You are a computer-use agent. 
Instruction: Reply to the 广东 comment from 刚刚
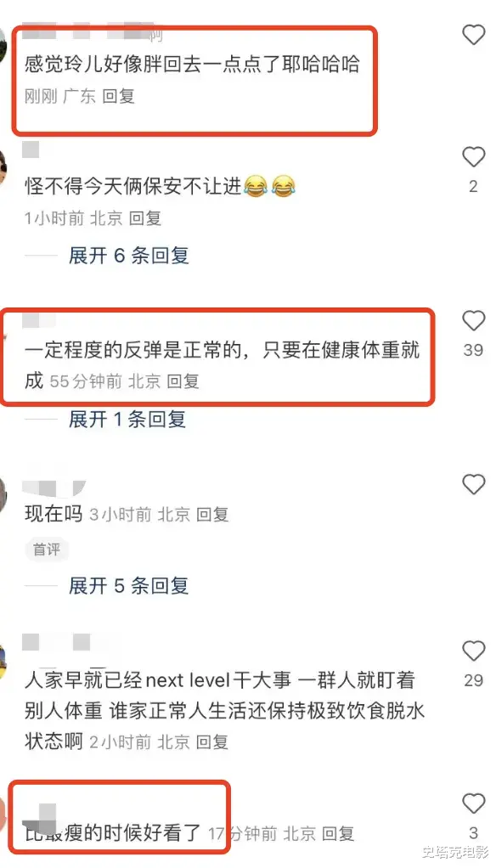[118, 96]
